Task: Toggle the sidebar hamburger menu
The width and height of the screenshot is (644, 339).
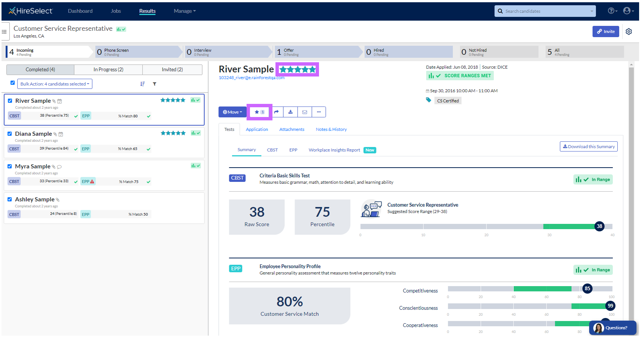Action: coord(5,32)
